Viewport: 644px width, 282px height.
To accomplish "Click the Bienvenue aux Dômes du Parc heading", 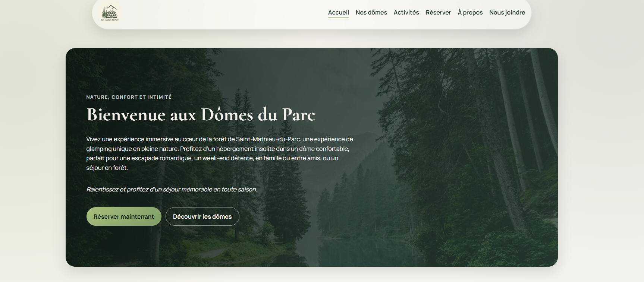I will coord(201,114).
